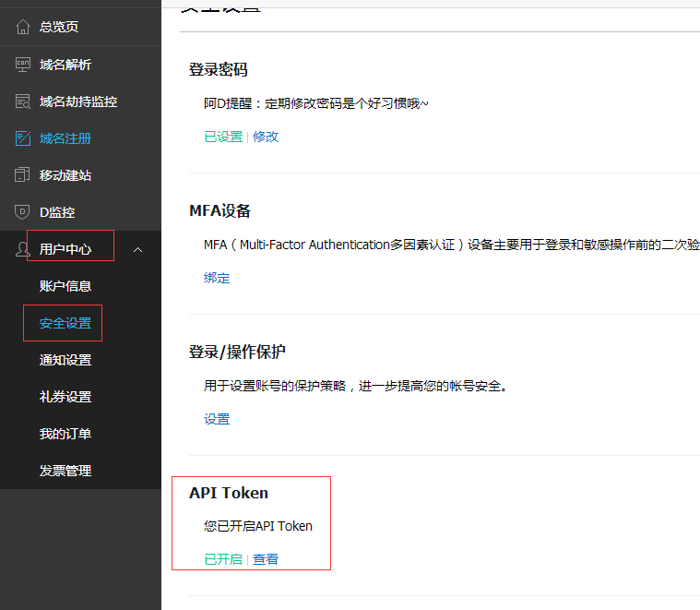
Task: Click 修改 link under 登录密码
Action: 266,137
